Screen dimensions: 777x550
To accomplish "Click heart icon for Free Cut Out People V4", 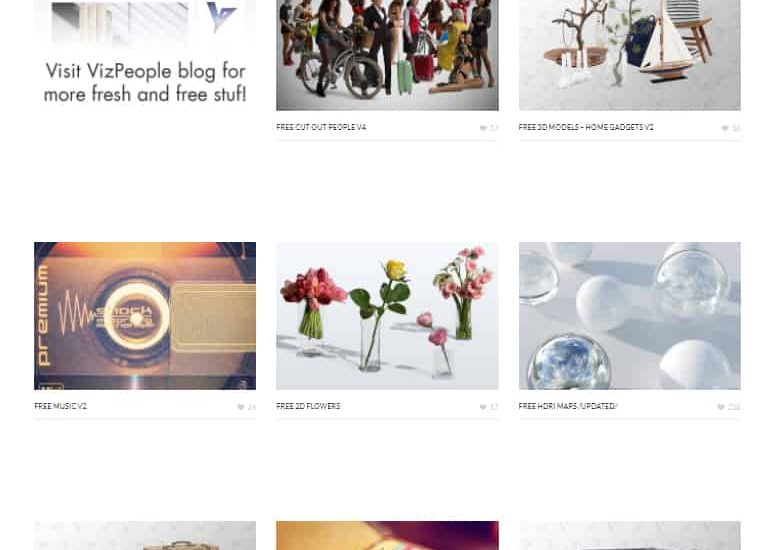I will pyautogui.click(x=484, y=128).
